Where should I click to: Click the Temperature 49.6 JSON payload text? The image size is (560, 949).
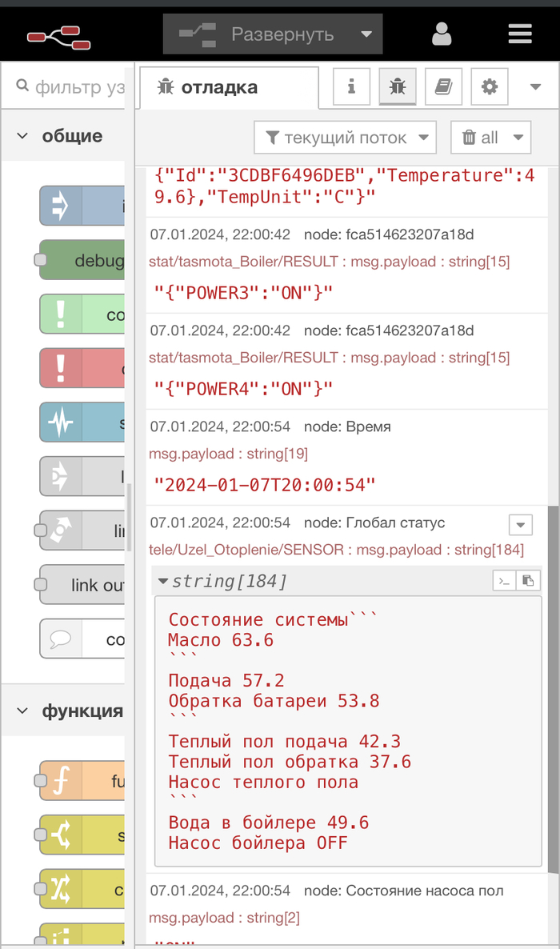344,186
